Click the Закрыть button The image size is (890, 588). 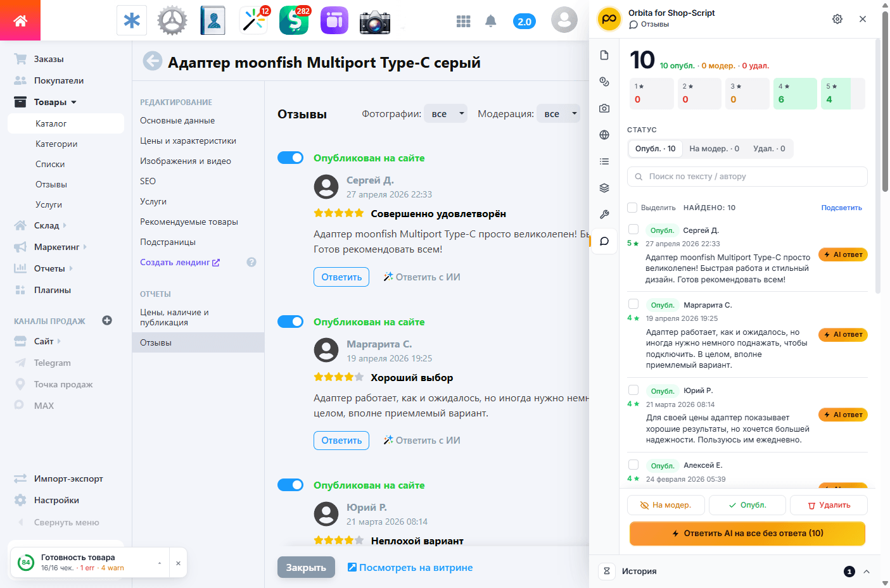click(x=306, y=568)
